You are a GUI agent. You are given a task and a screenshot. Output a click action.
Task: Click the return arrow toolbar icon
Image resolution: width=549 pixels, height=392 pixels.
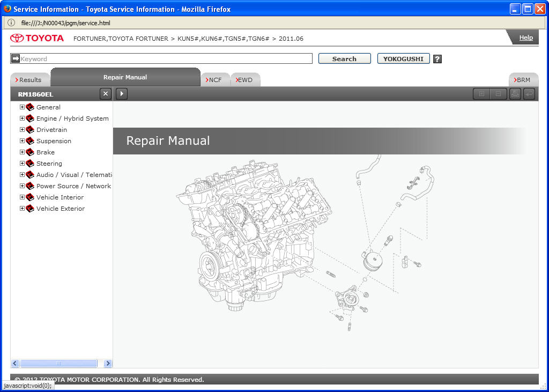[x=529, y=94]
